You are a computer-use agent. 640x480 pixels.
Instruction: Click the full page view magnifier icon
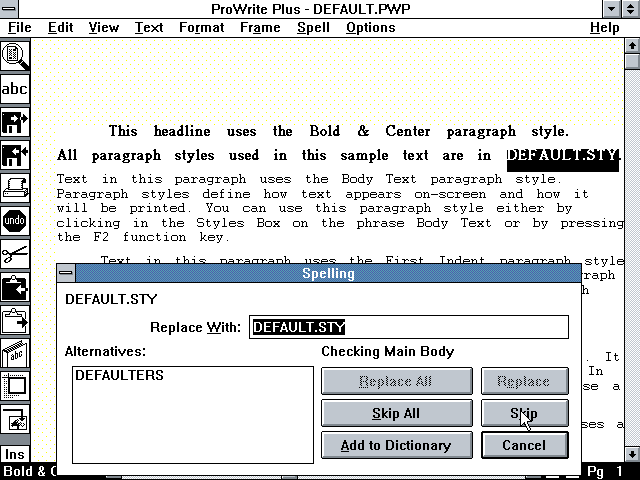point(15,56)
